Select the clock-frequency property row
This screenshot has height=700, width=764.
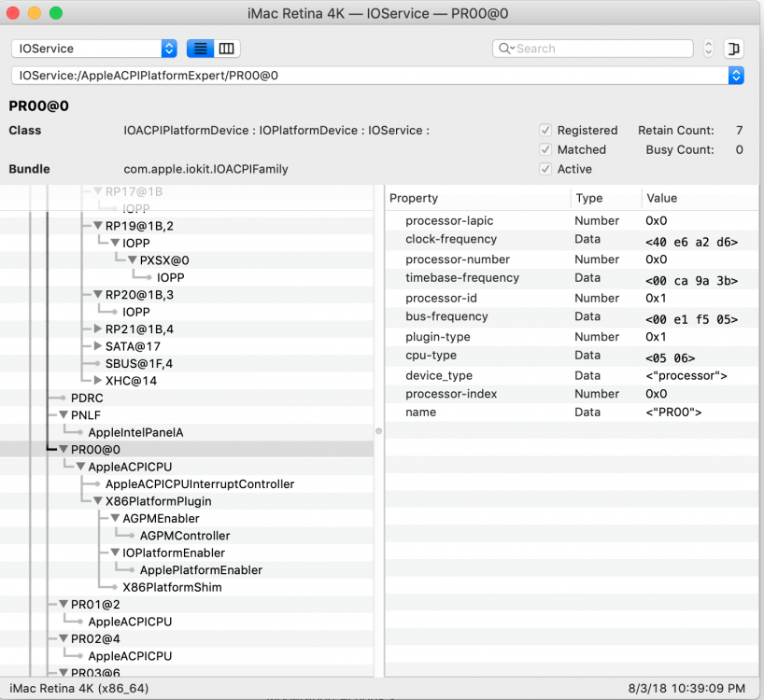click(x=572, y=239)
